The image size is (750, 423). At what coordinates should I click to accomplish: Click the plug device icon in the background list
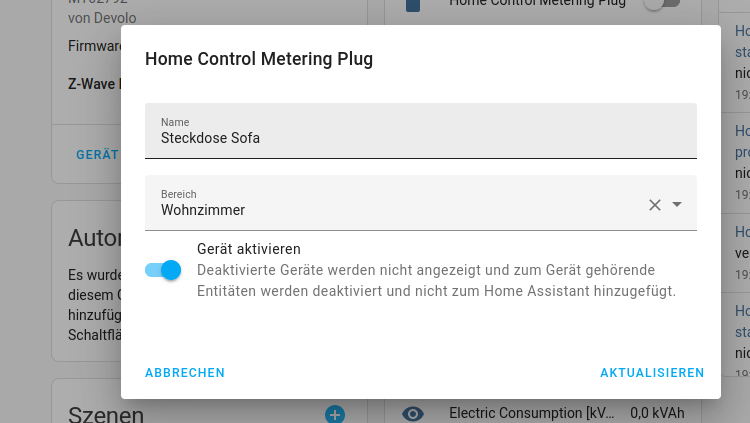413,5
